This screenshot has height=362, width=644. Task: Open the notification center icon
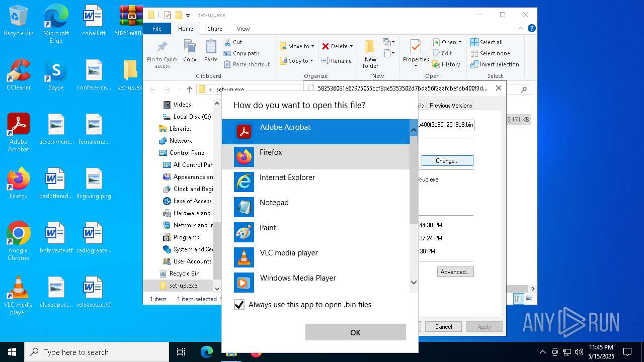tap(627, 352)
